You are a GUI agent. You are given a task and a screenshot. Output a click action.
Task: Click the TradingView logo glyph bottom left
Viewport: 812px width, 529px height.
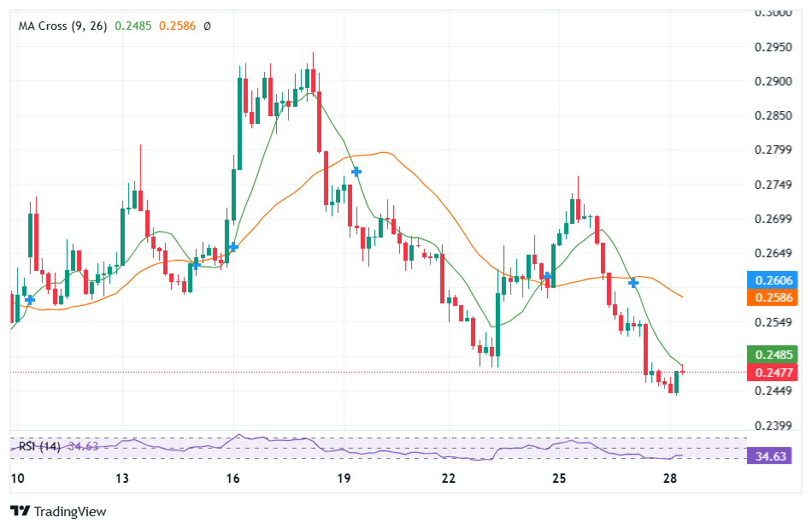tap(19, 512)
